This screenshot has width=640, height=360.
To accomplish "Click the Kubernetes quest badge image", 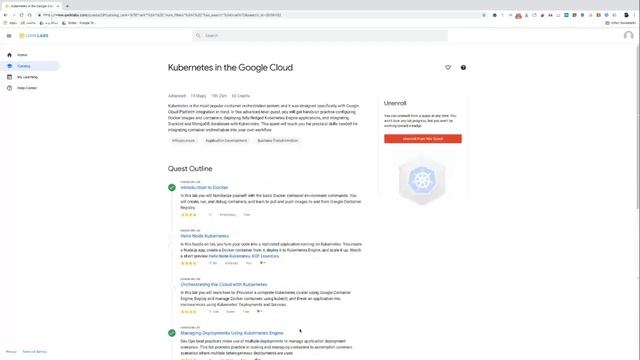I will point(422,180).
